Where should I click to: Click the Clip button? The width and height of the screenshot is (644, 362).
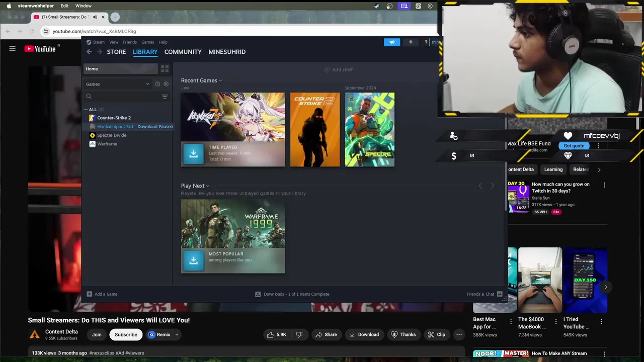pyautogui.click(x=436, y=335)
